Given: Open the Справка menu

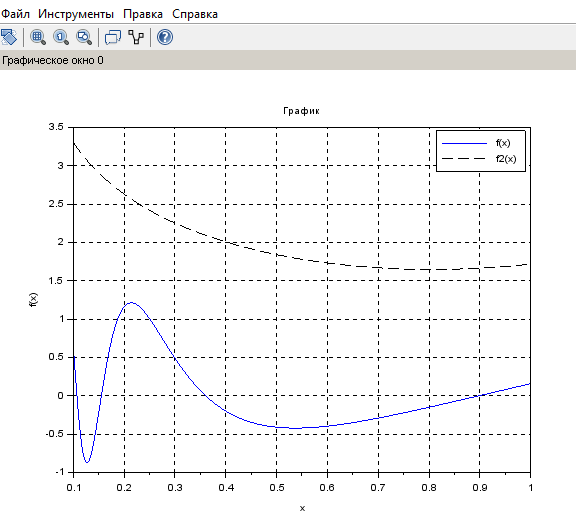Looking at the screenshot, I should (x=195, y=14).
